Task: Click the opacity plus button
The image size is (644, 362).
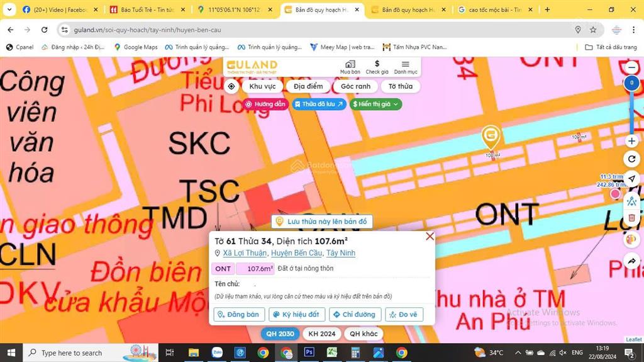Action: point(631,141)
